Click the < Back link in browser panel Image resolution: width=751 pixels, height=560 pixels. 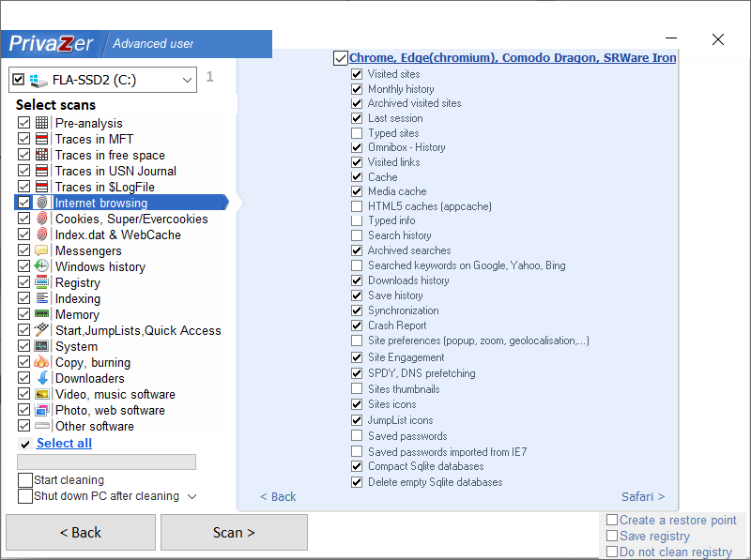coord(278,497)
